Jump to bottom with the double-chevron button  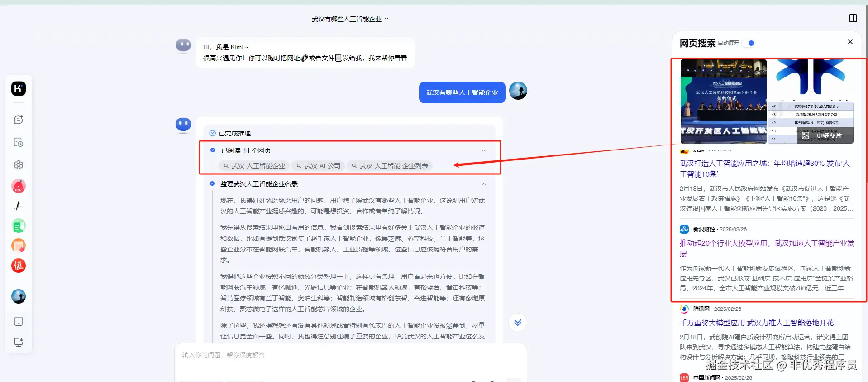pyautogui.click(x=518, y=323)
